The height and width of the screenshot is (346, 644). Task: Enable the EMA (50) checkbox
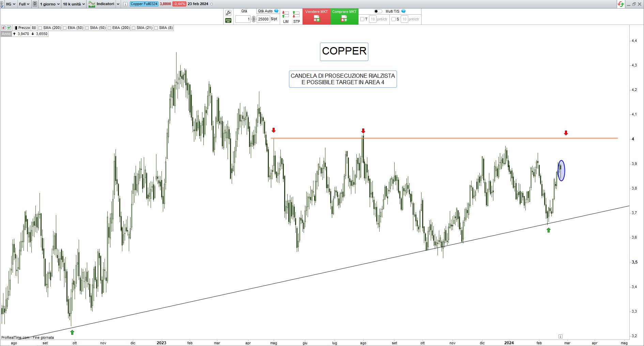click(65, 28)
